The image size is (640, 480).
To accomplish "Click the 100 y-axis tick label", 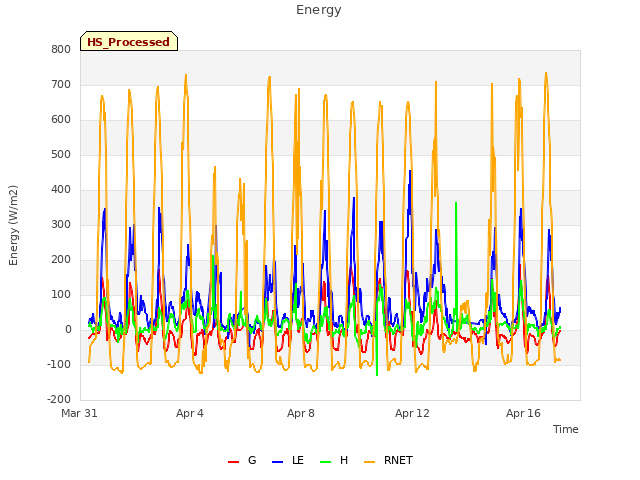I will [61, 295].
